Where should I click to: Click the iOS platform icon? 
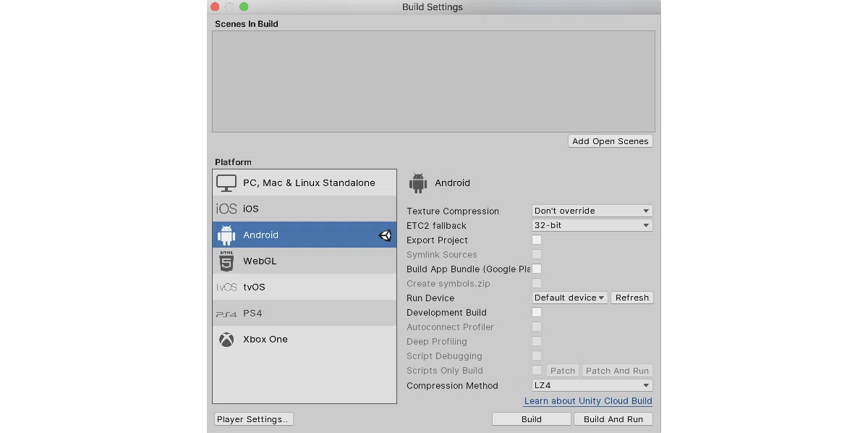[226, 209]
